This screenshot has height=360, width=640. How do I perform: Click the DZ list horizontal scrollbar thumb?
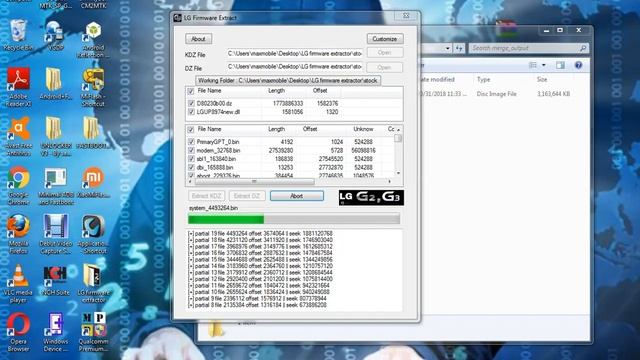[254, 181]
